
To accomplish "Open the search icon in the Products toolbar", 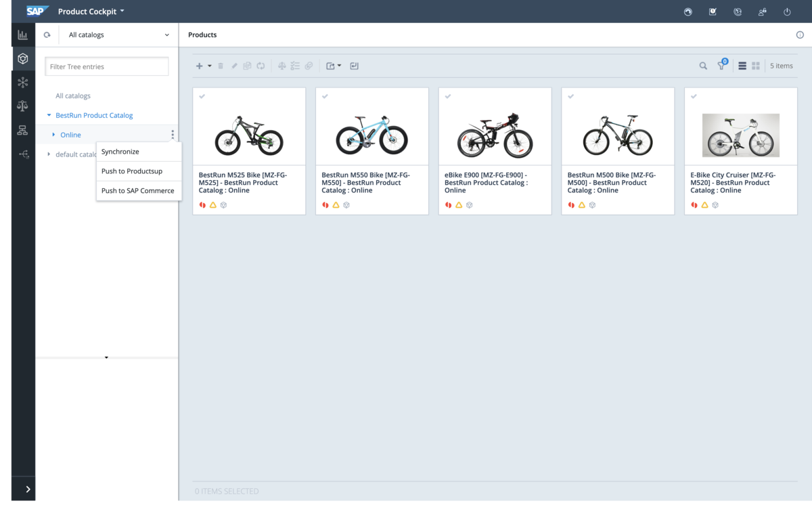I will point(702,66).
